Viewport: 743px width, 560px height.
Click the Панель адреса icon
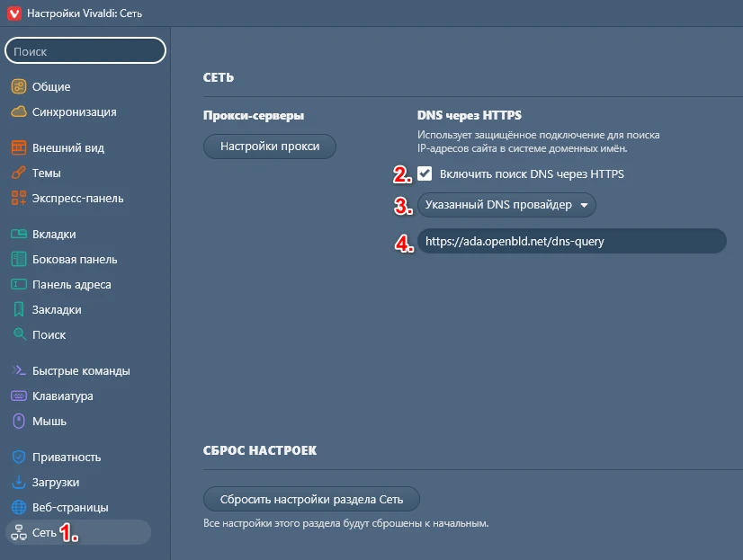[19, 284]
